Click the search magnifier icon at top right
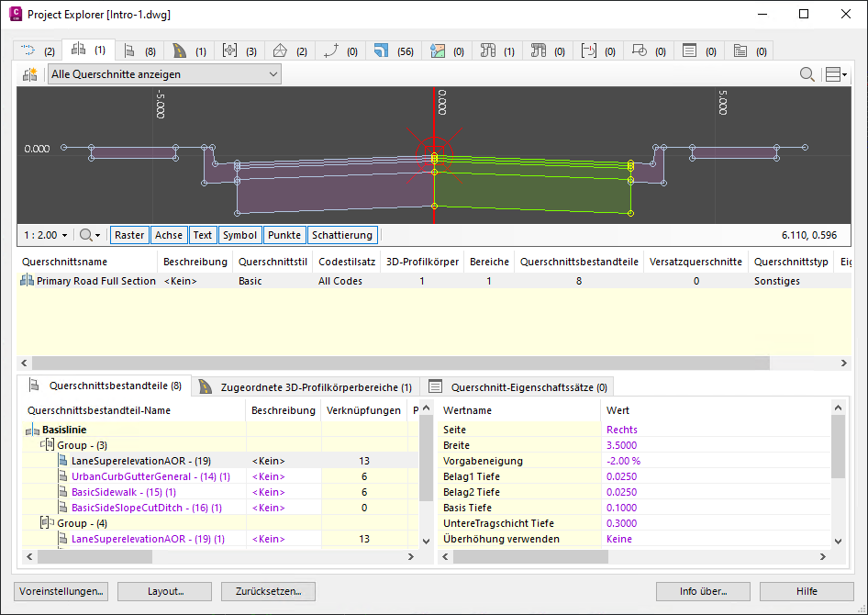 [x=807, y=74]
